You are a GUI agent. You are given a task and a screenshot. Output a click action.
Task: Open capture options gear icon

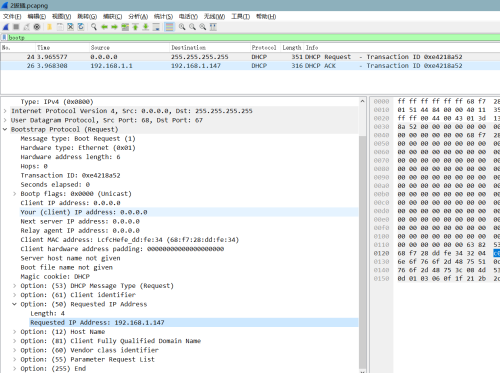click(x=37, y=27)
